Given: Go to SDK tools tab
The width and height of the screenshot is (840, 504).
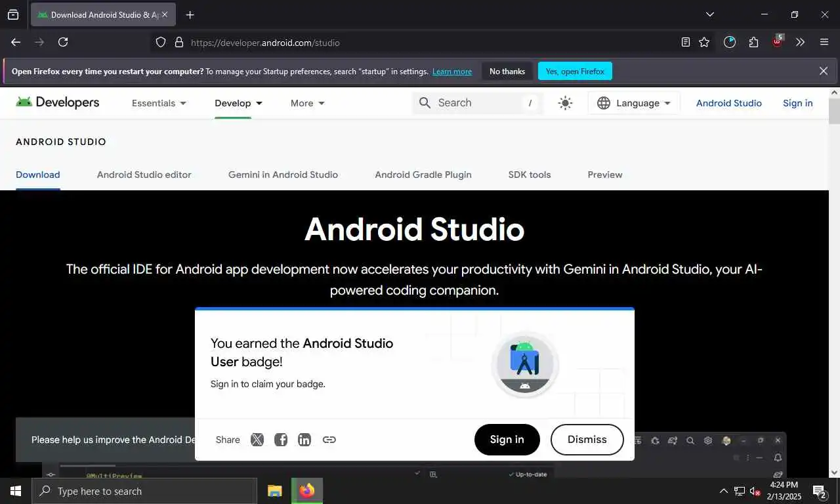Looking at the screenshot, I should coord(530,175).
